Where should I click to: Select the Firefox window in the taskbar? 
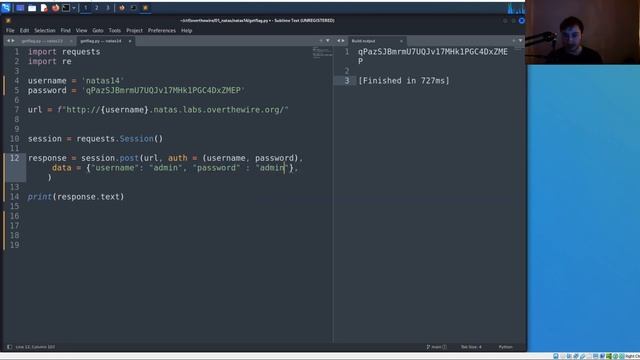pyautogui.click(x=122, y=8)
